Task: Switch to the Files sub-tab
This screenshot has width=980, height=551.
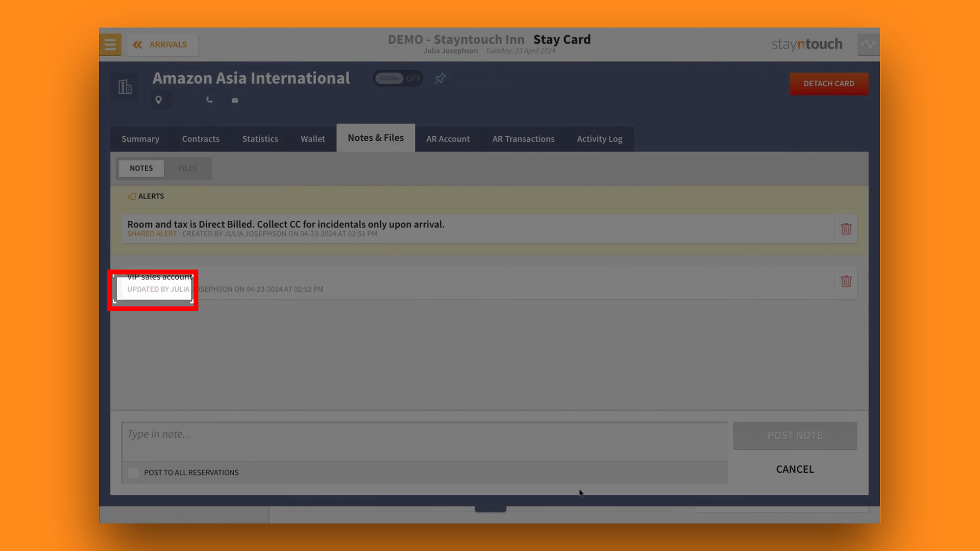Action: [187, 168]
